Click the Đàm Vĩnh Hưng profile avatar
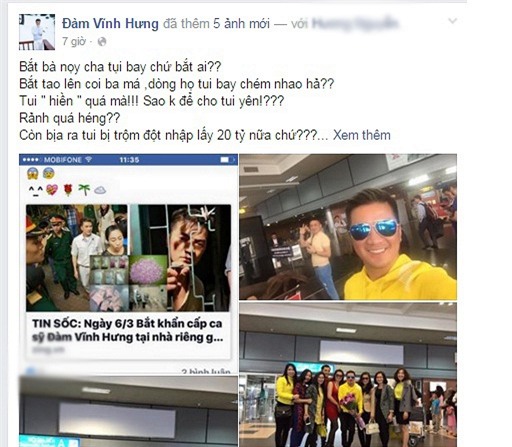The width and height of the screenshot is (512, 447). click(x=37, y=32)
